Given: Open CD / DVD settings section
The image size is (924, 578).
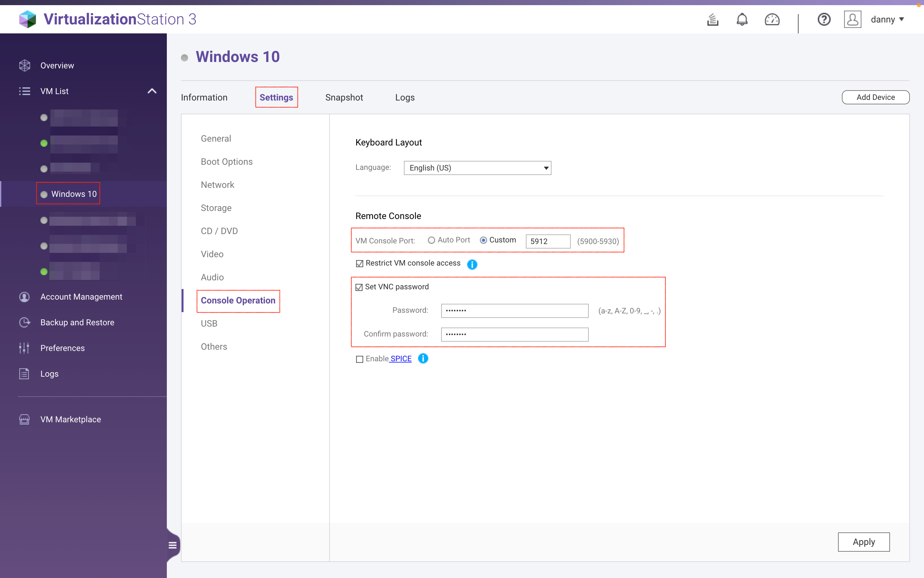Looking at the screenshot, I should point(219,231).
